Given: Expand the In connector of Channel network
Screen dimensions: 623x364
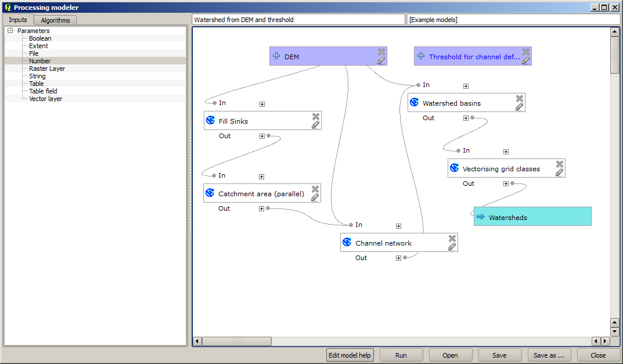Looking at the screenshot, I should (398, 225).
